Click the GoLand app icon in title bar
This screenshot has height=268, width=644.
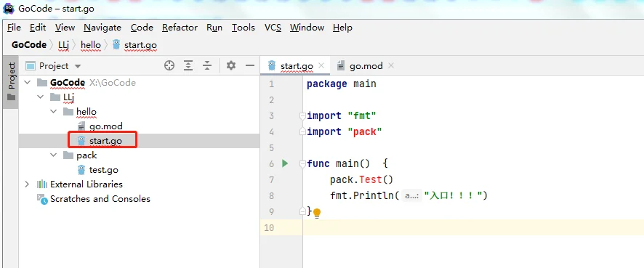tap(9, 8)
